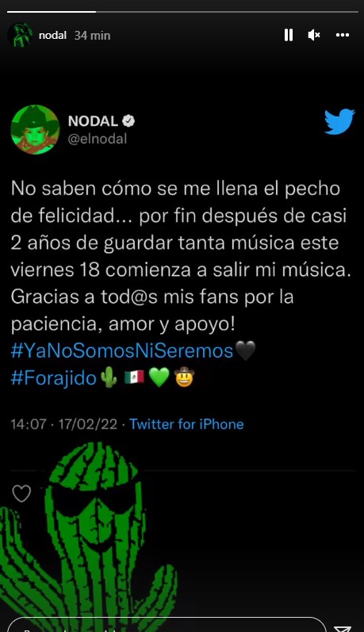Pause the story playback
This screenshot has height=632, width=364.
coord(289,35)
